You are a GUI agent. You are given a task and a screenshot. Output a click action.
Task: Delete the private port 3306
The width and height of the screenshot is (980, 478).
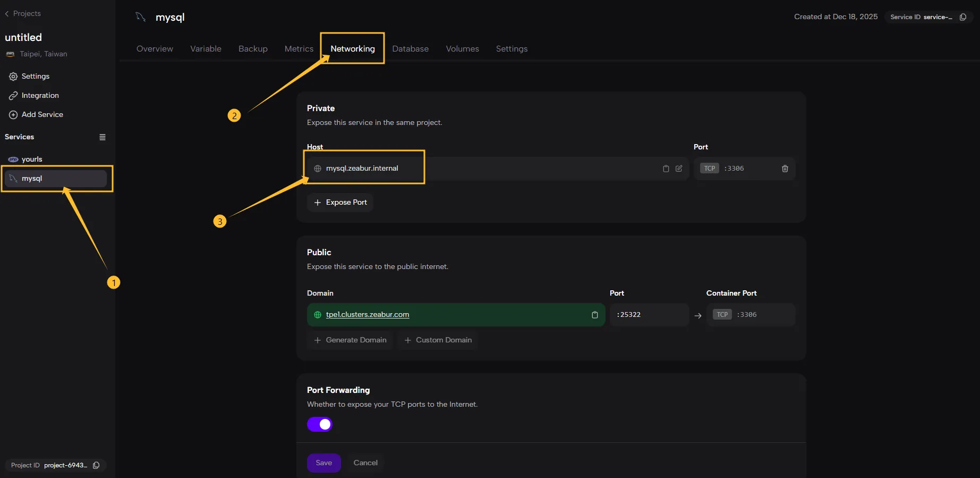[x=785, y=169]
